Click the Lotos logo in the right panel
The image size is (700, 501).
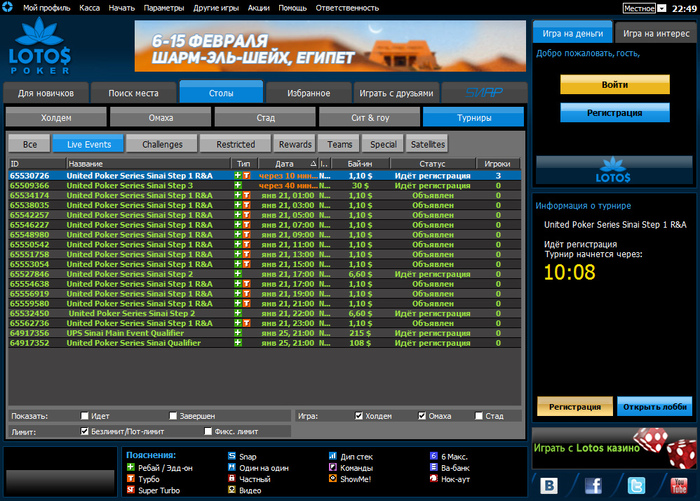613,171
